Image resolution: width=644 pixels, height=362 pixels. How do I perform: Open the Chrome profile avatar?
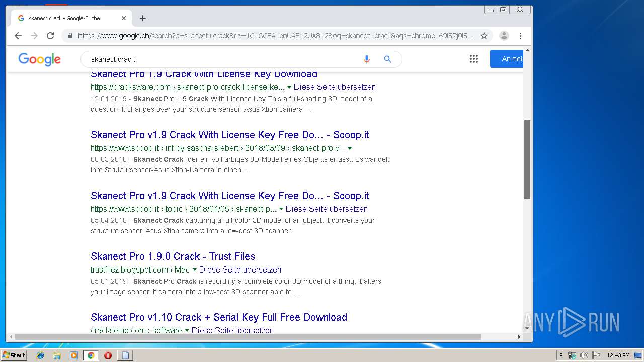coord(504,36)
